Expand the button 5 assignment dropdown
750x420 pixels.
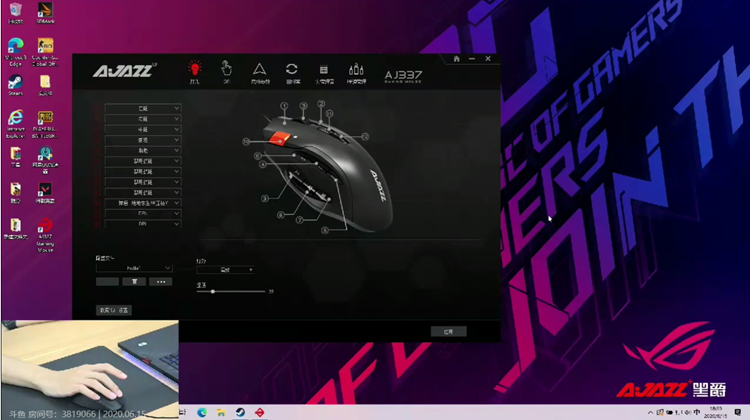coord(143,151)
